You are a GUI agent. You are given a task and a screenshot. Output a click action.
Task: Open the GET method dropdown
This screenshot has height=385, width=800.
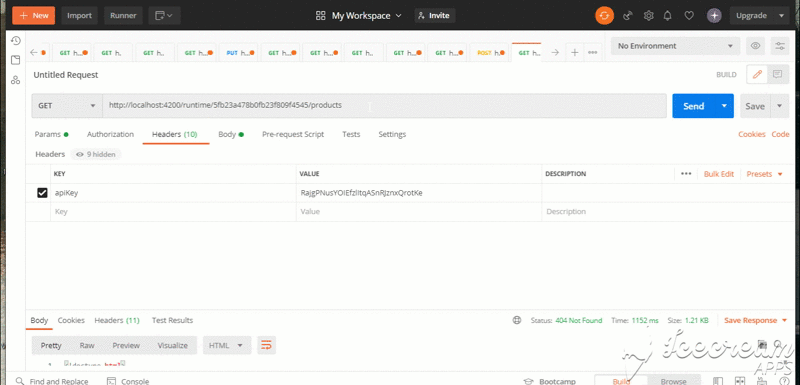(67, 106)
